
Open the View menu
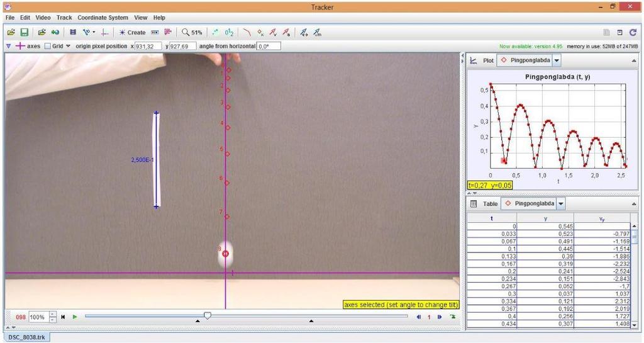click(x=140, y=18)
